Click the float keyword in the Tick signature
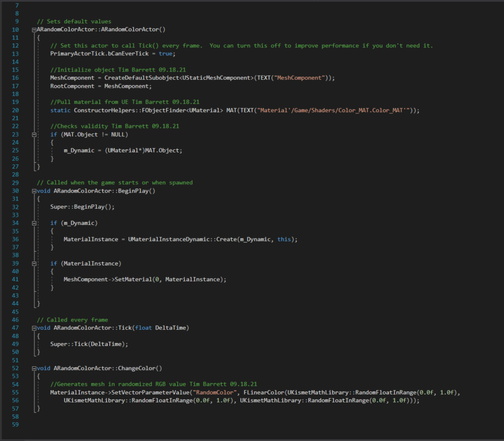504x441 pixels. click(x=143, y=328)
